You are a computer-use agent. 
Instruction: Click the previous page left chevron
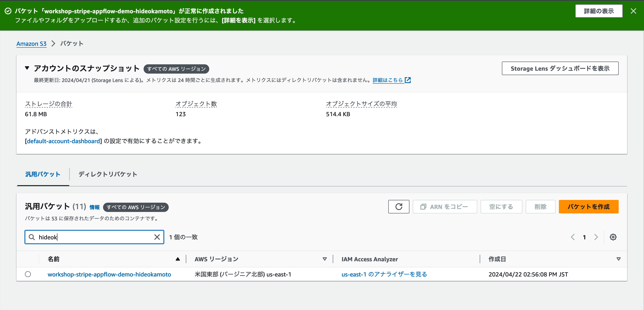click(573, 237)
